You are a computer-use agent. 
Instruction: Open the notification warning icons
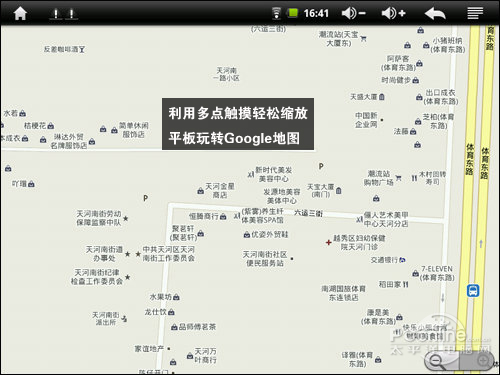(64, 14)
